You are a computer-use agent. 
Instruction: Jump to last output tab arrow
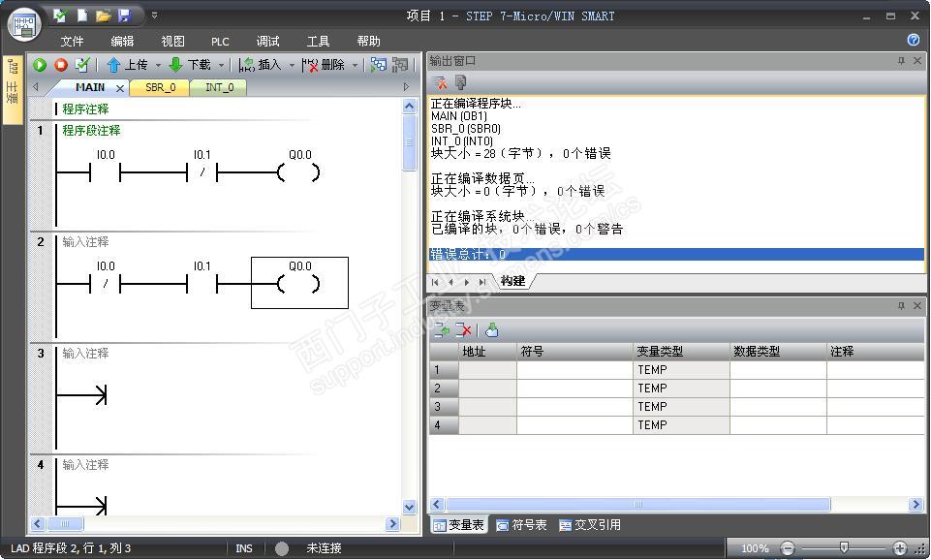click(x=482, y=282)
